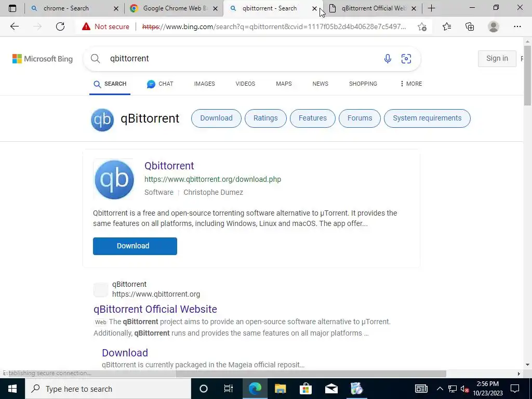Screen dimensions: 532x399
Task: Click the Microsoft Bing logo
Action: [43, 59]
